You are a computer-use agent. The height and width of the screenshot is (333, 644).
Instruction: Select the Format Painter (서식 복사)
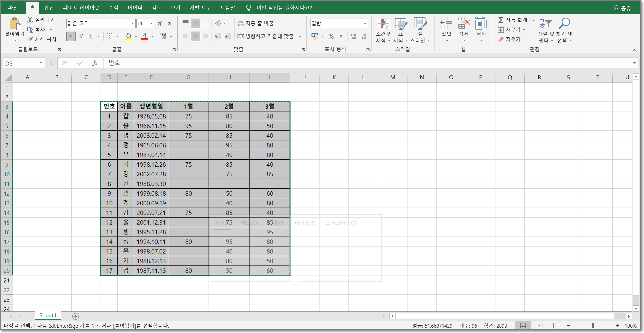point(42,39)
